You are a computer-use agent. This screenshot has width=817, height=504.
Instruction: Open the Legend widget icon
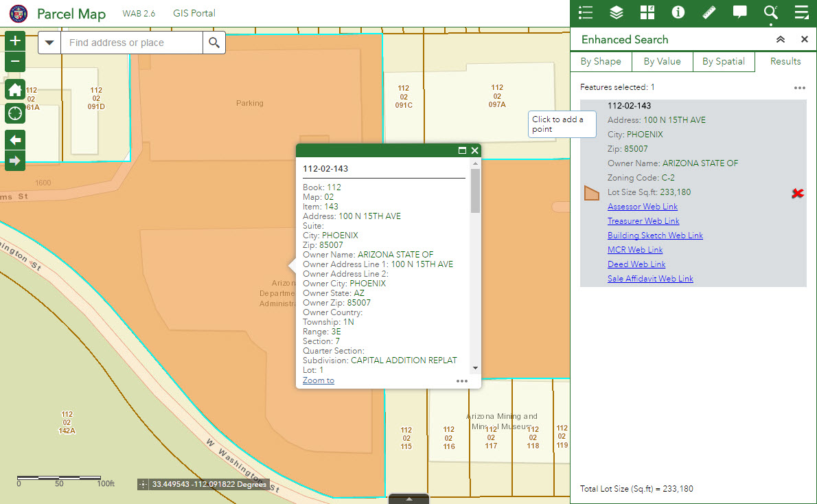[586, 12]
